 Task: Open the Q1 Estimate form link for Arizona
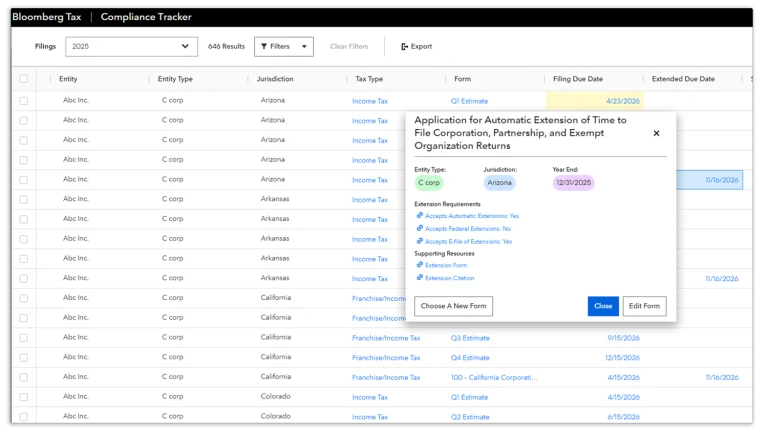tap(469, 101)
